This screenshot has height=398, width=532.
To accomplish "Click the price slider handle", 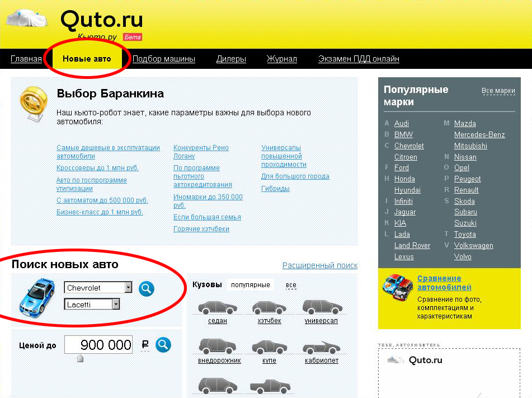I will point(80,358).
